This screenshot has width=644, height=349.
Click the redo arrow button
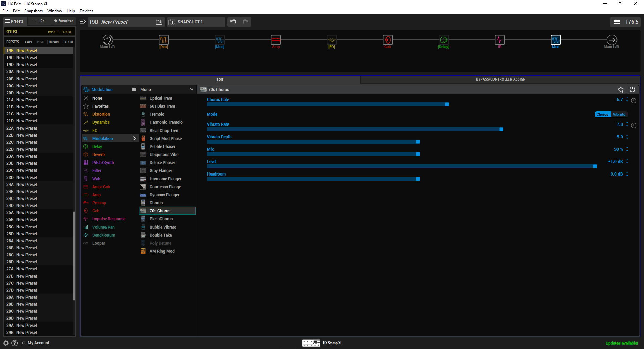pos(246,22)
